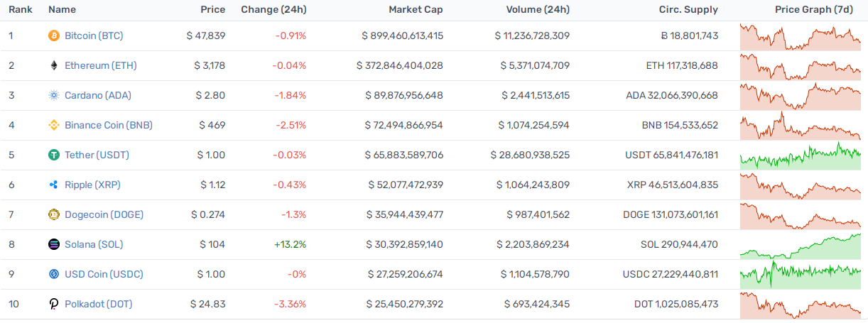View Solana 7-day price graph
868x323 pixels.
(800, 244)
